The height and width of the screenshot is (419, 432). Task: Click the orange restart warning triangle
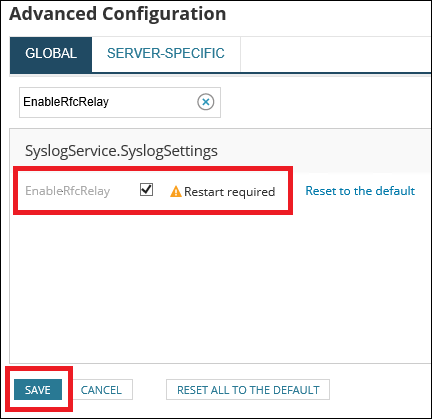(176, 192)
